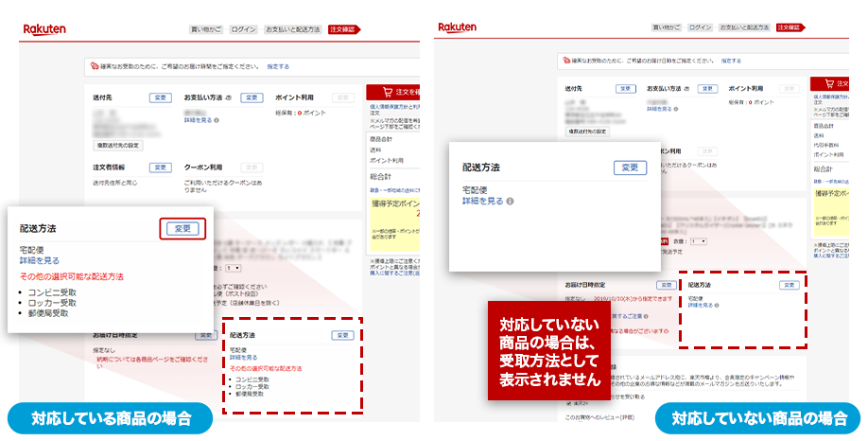The width and height of the screenshot is (868, 441).
Task: Click the Rakuten logo in the left screenshot
Action: (x=44, y=29)
